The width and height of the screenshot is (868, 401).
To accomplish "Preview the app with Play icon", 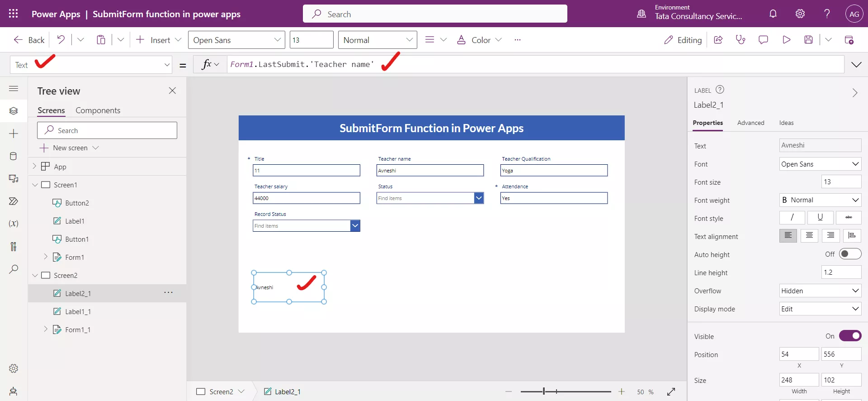I will [786, 40].
